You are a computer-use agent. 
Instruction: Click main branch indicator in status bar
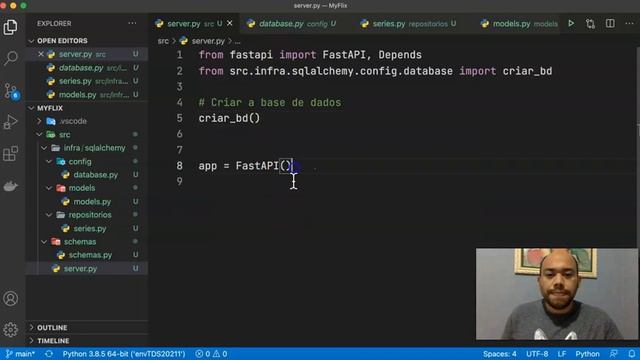coord(20,354)
